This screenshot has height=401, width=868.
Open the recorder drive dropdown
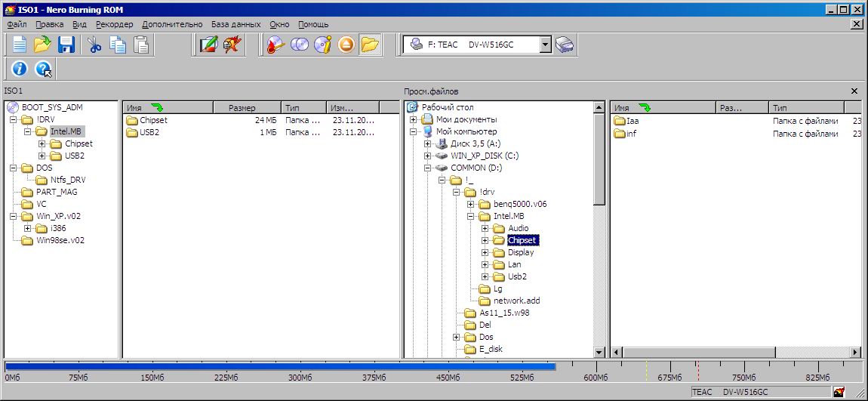tap(546, 45)
